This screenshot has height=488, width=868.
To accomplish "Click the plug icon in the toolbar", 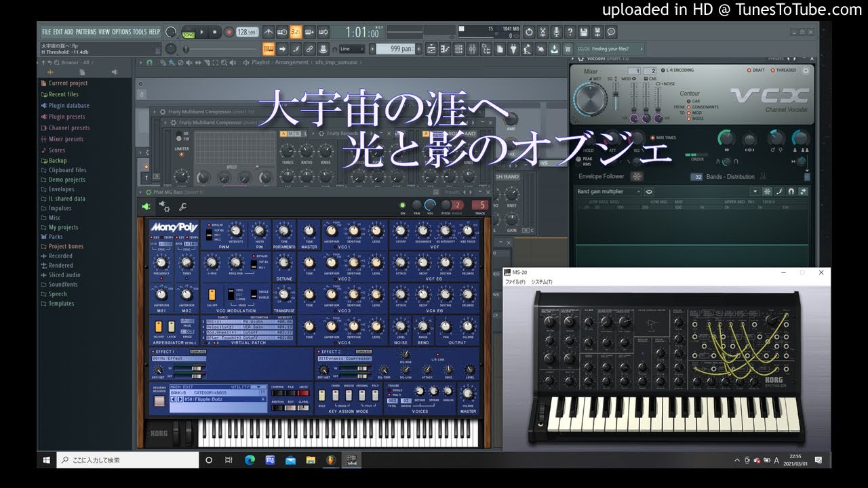I will point(513,49).
